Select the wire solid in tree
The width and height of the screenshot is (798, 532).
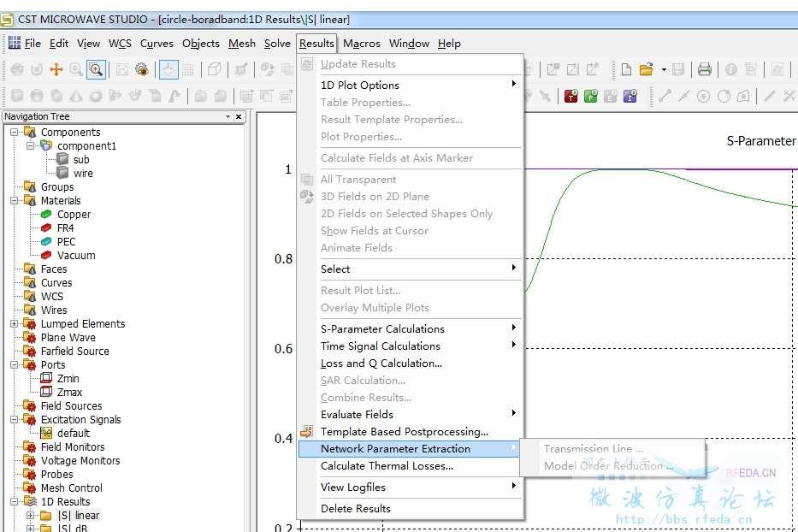point(83,174)
